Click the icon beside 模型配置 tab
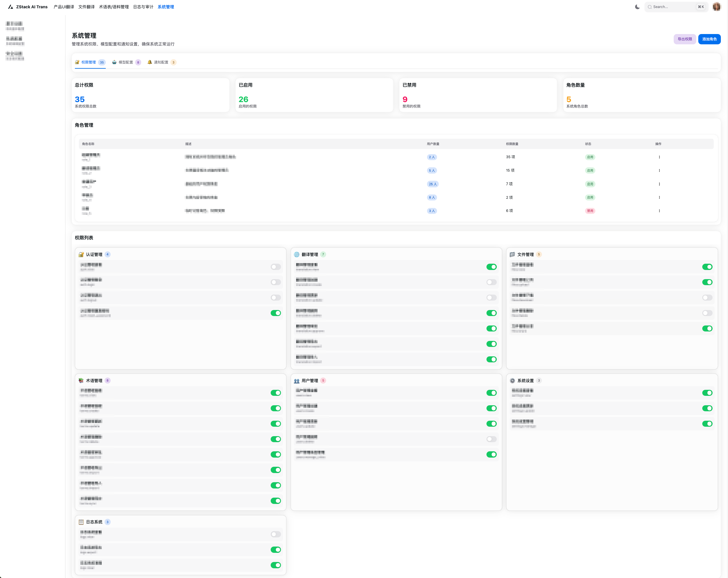Viewport: 728px width, 578px height. [114, 62]
